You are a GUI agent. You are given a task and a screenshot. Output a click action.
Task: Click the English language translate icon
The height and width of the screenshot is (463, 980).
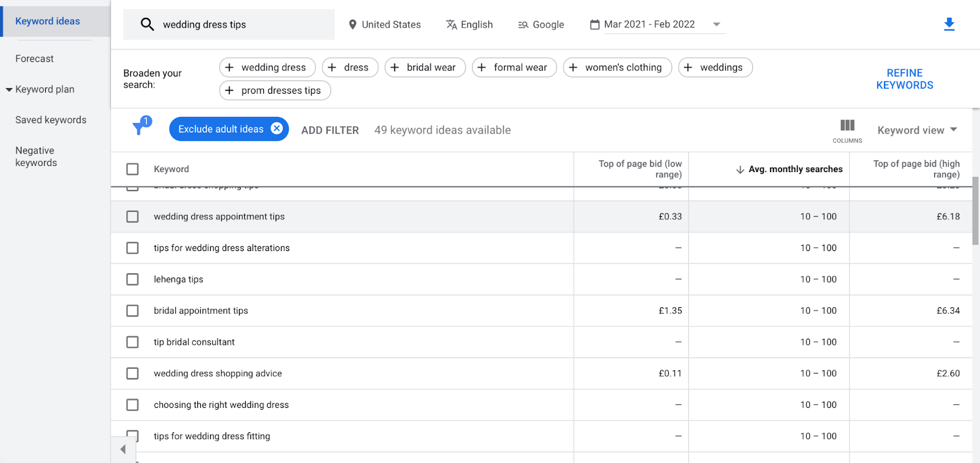(x=451, y=24)
